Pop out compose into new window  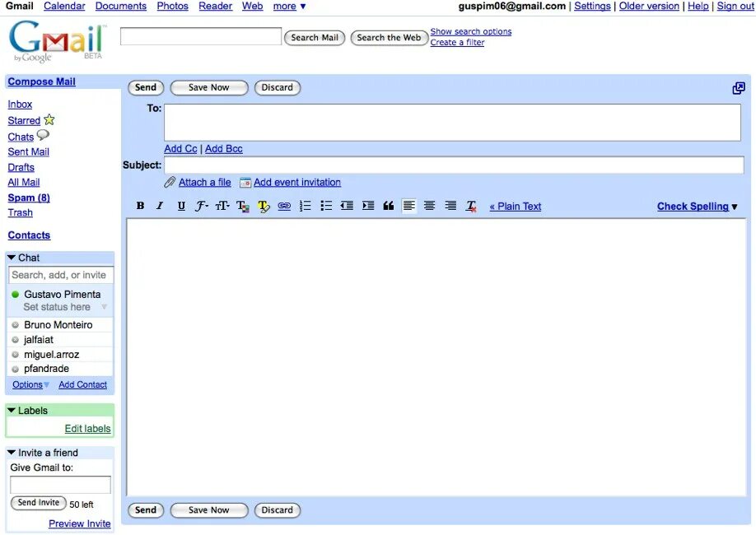click(739, 88)
